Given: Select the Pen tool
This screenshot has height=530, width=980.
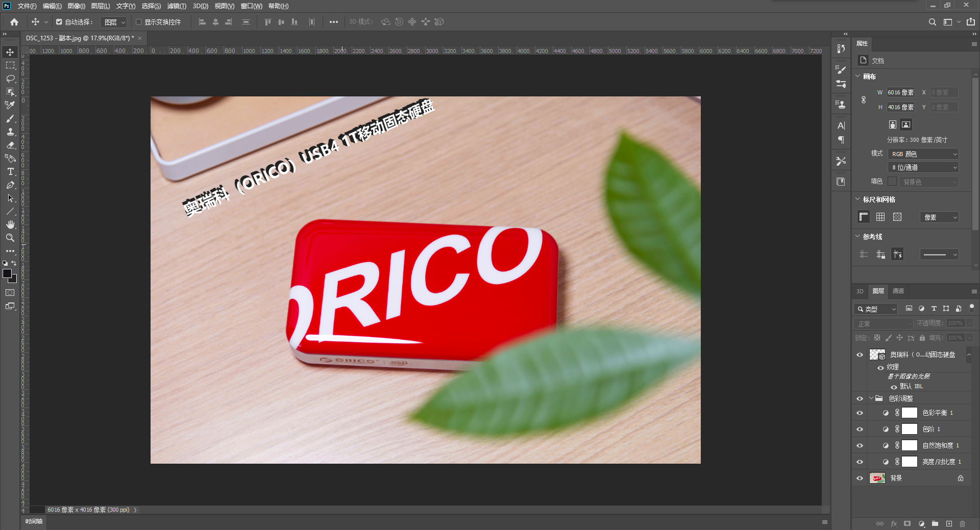Looking at the screenshot, I should [x=10, y=185].
